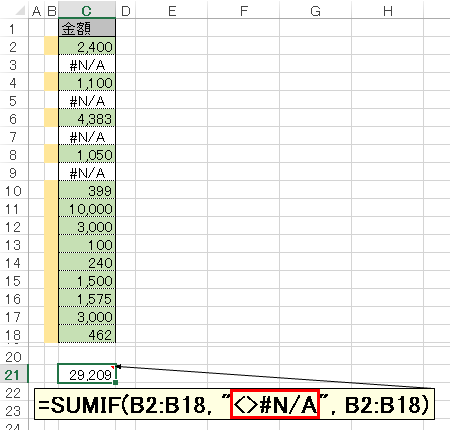450x430 pixels.
Task: Select the Select All corner triangle
Action: pyautogui.click(x=21, y=11)
